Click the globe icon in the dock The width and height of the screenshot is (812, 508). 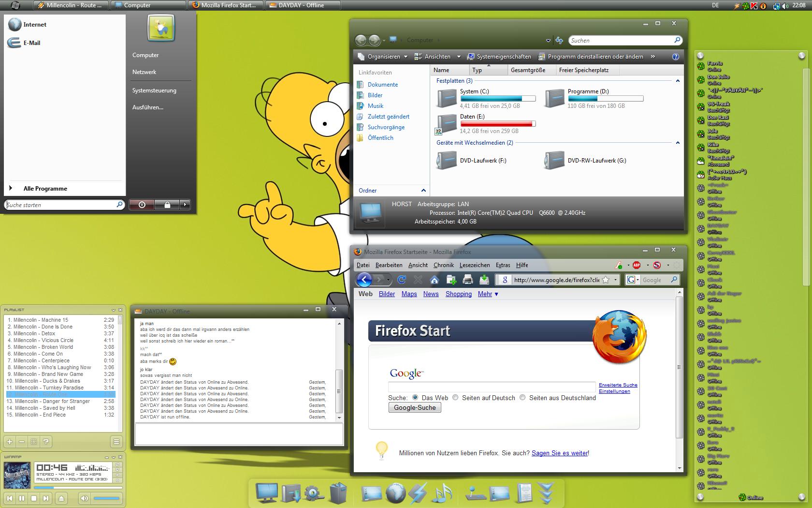(395, 493)
